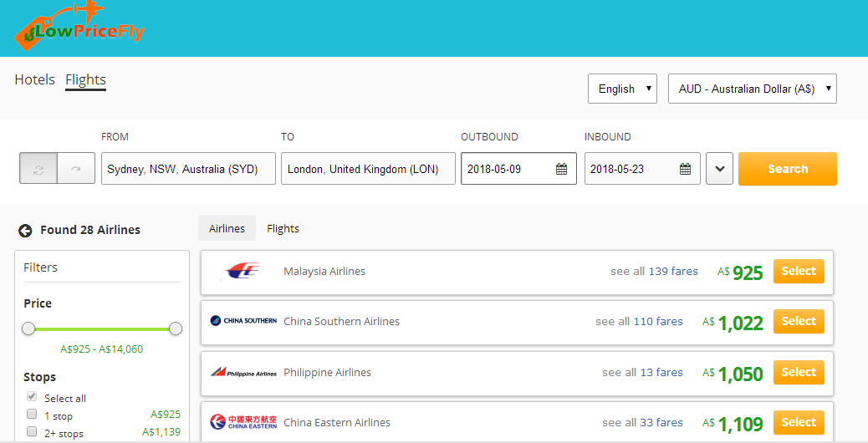Select Malaysia Airlines fare A$925
Screen dimensions: 868x443
click(799, 271)
